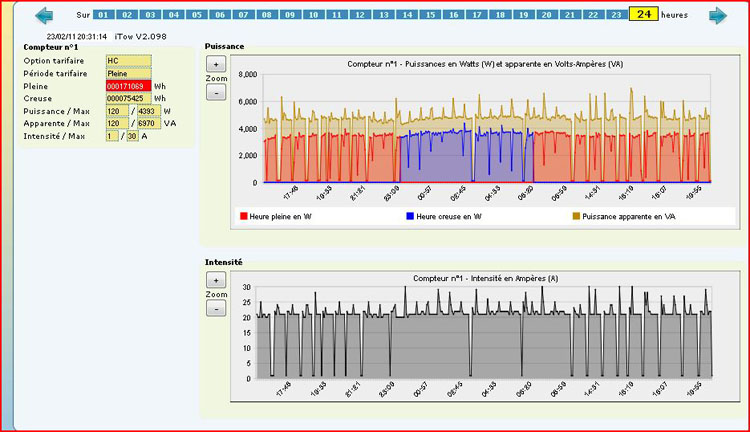Zoom in on the Intensité chart
The image size is (750, 432).
click(x=217, y=280)
